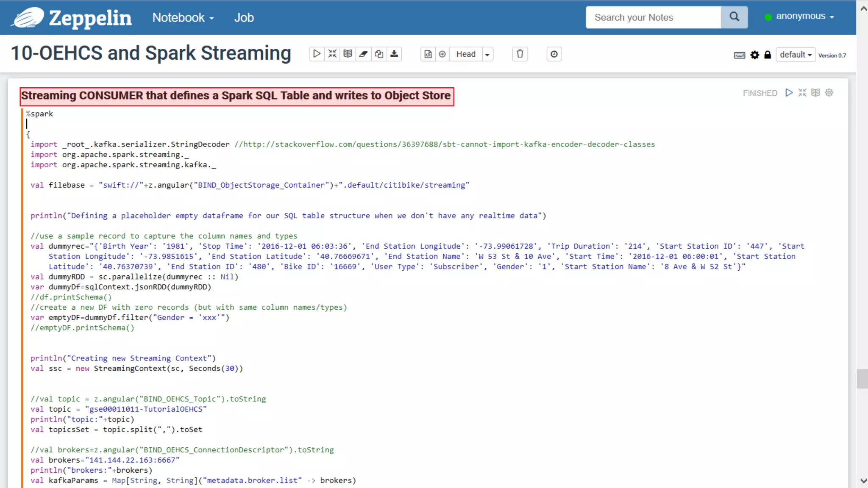Show keyboard shortcuts list

739,55
